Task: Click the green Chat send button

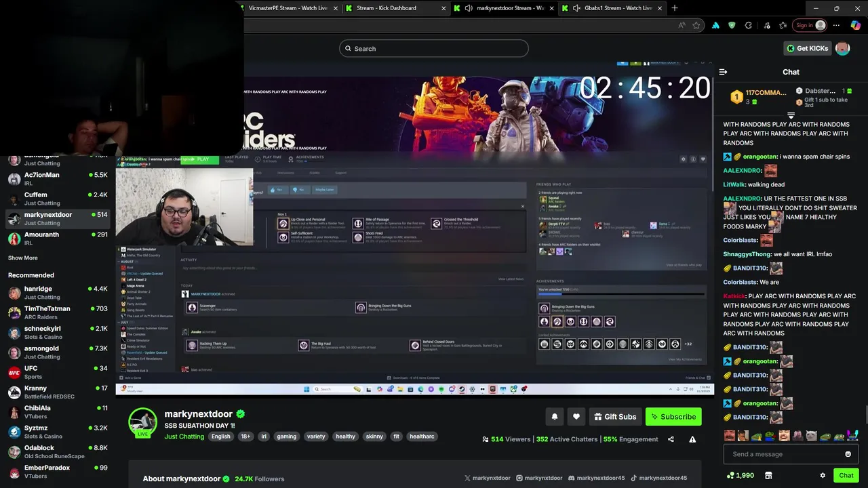Action: [x=846, y=475]
